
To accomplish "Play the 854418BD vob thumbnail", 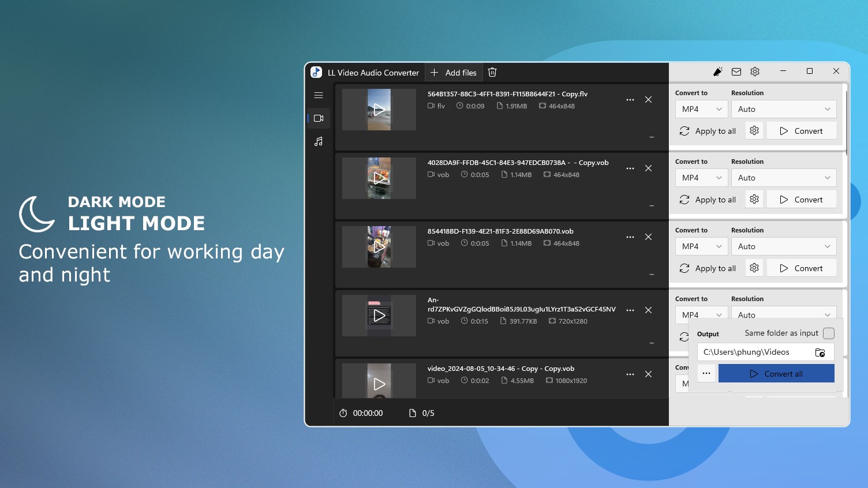I will [379, 247].
